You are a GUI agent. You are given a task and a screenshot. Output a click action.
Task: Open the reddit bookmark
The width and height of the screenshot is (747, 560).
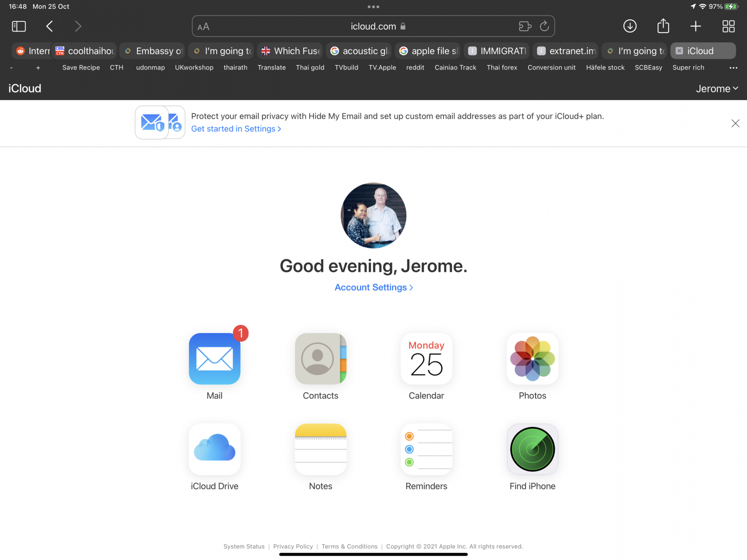click(415, 68)
